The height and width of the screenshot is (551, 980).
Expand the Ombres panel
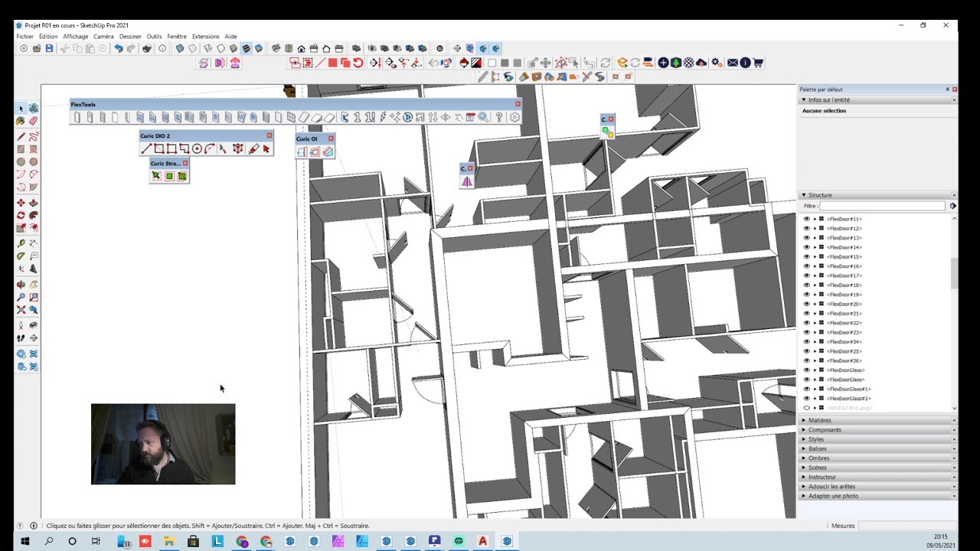pos(804,458)
